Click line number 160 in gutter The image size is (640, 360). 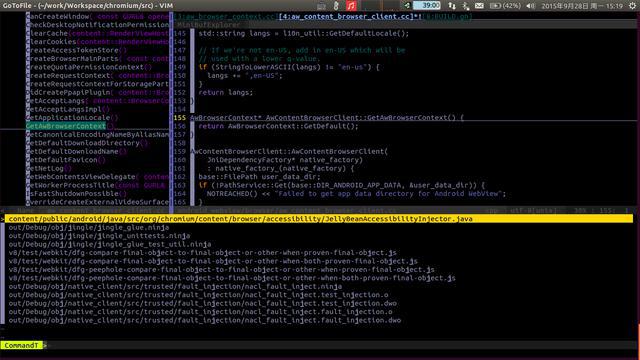coord(180,160)
